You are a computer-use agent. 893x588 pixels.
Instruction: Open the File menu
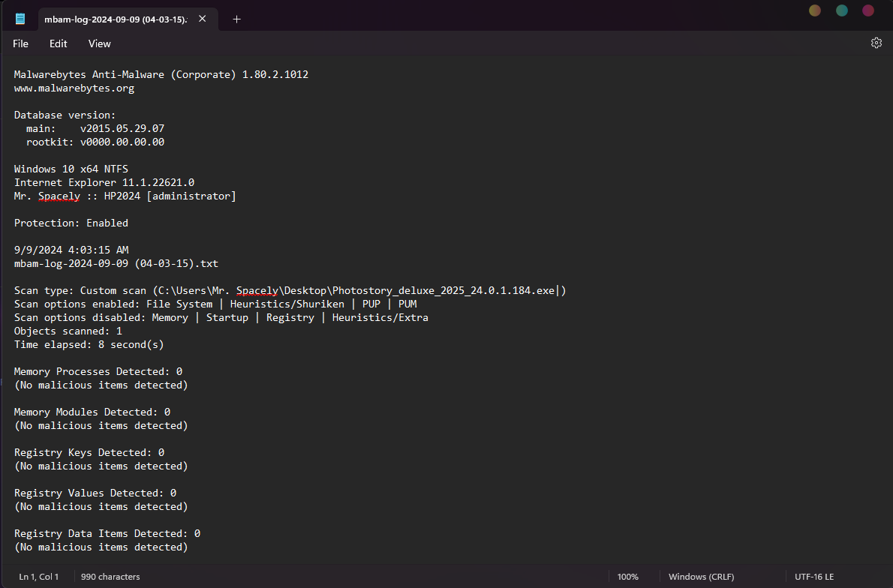[x=20, y=43]
